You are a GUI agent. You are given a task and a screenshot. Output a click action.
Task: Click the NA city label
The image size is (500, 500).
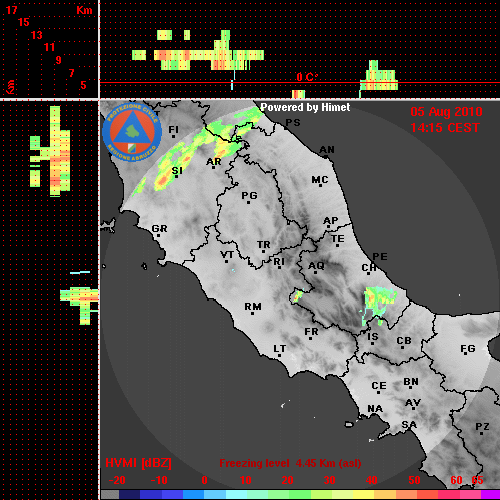[375, 409]
